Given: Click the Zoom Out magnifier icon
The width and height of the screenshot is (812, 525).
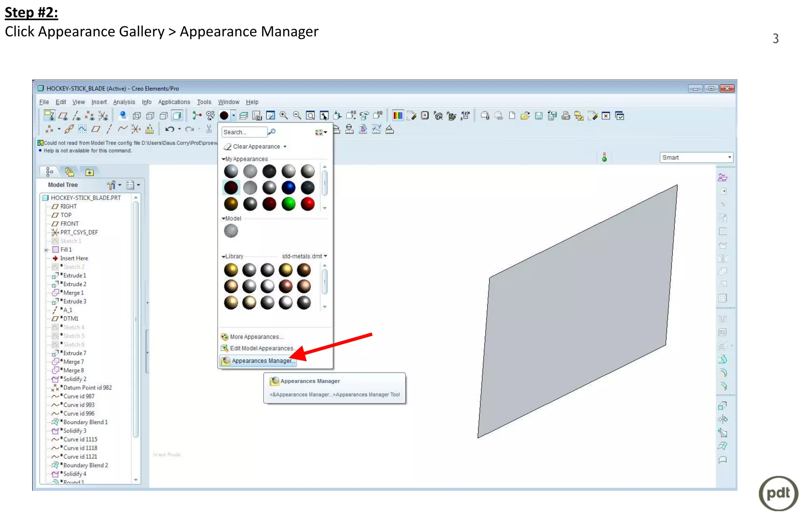Looking at the screenshot, I should pyautogui.click(x=297, y=115).
